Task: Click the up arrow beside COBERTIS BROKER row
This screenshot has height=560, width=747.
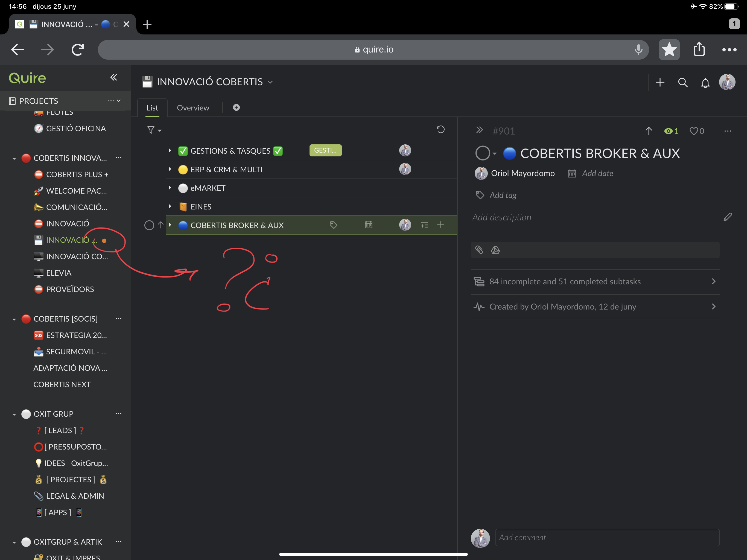Action: (x=161, y=225)
